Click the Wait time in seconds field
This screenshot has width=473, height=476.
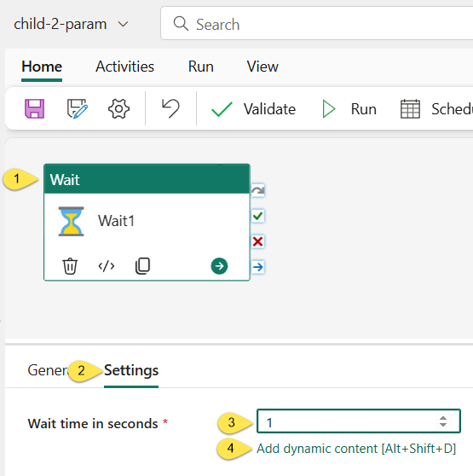[359, 421]
